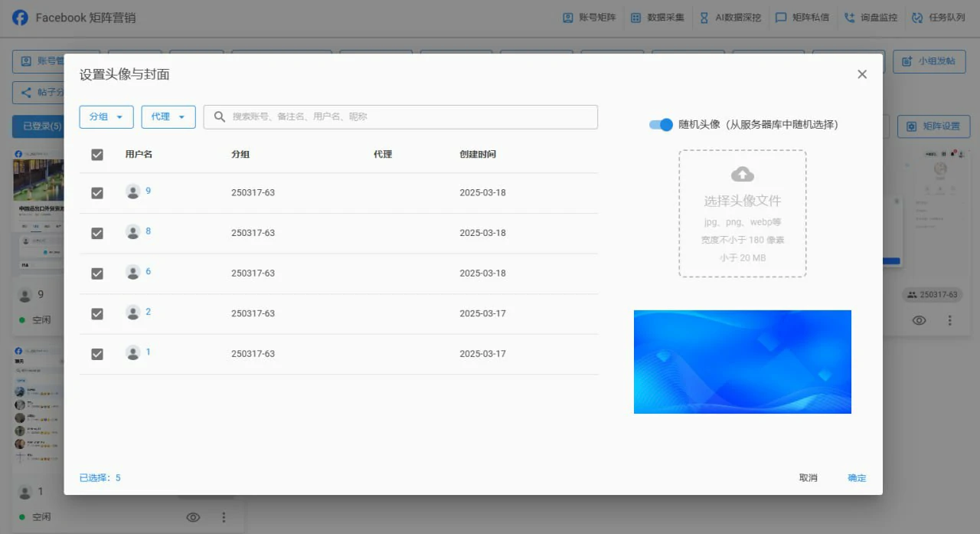The width and height of the screenshot is (980, 534).
Task: Uncheck user 9 in the account list
Action: click(97, 192)
